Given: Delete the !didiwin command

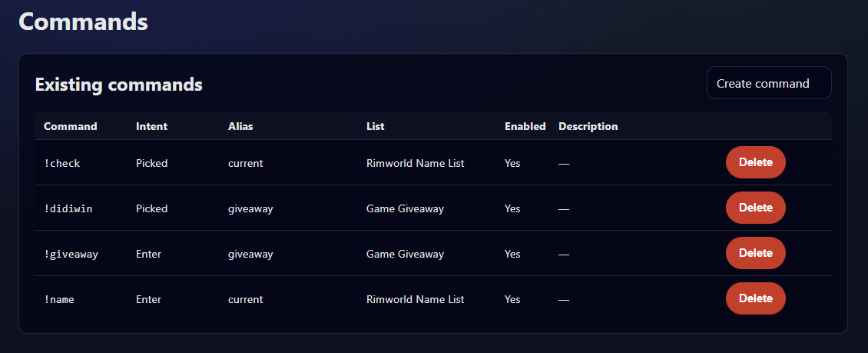Looking at the screenshot, I should coord(755,208).
